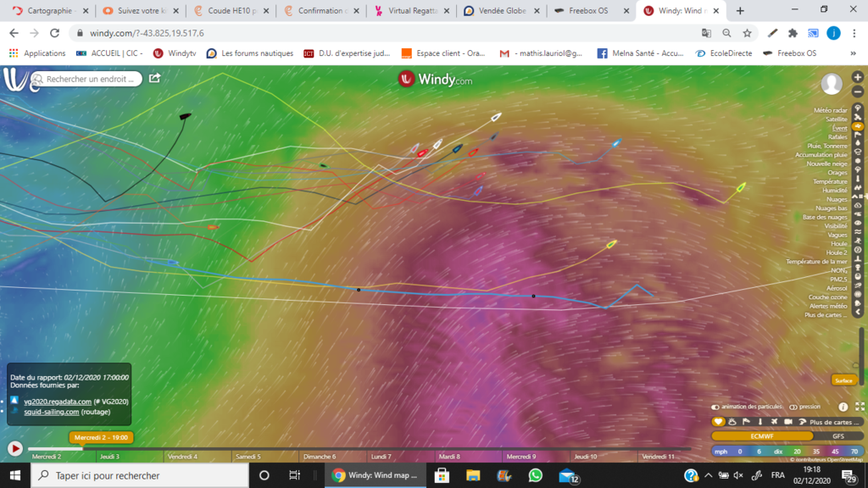Play the forecast timeline animation
868x488 pixels.
coord(15,448)
